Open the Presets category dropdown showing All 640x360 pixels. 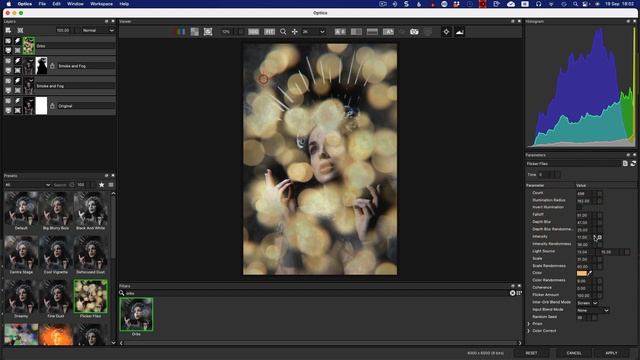(x=27, y=185)
